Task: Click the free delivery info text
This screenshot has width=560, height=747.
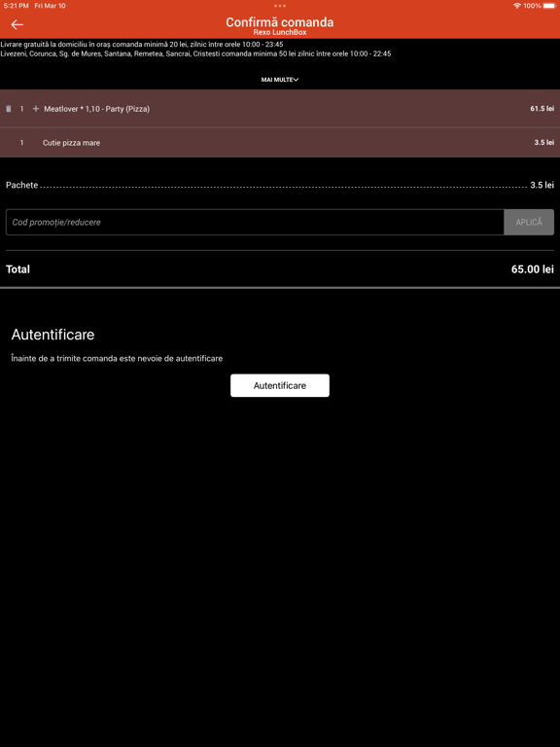Action: coord(142,45)
